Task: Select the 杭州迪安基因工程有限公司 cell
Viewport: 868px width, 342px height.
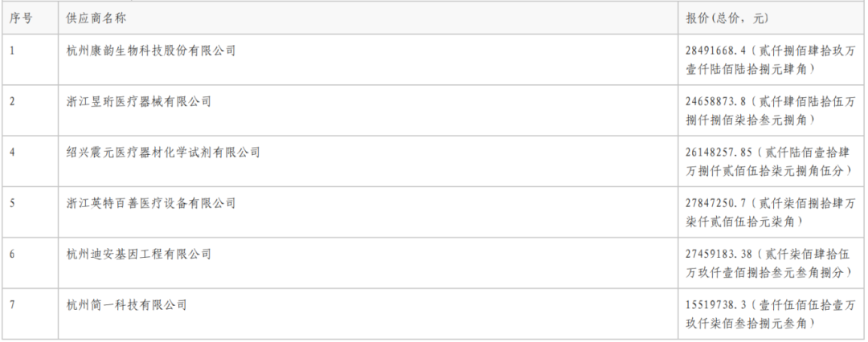Action: tap(138, 254)
